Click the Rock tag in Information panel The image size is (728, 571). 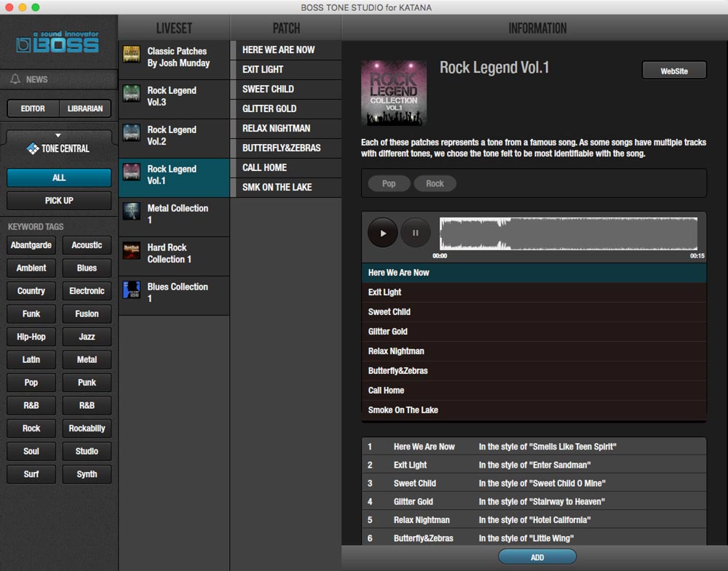435,184
